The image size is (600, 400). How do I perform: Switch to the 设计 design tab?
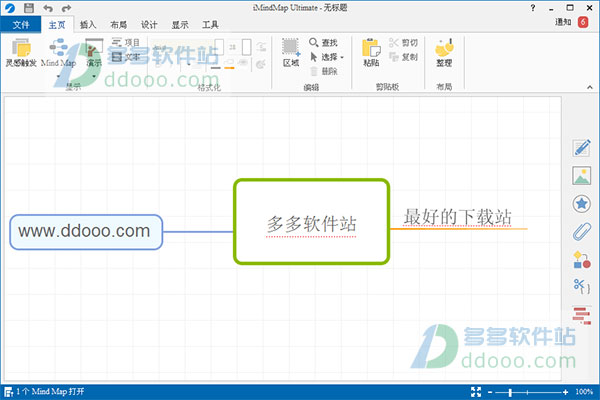pos(149,25)
